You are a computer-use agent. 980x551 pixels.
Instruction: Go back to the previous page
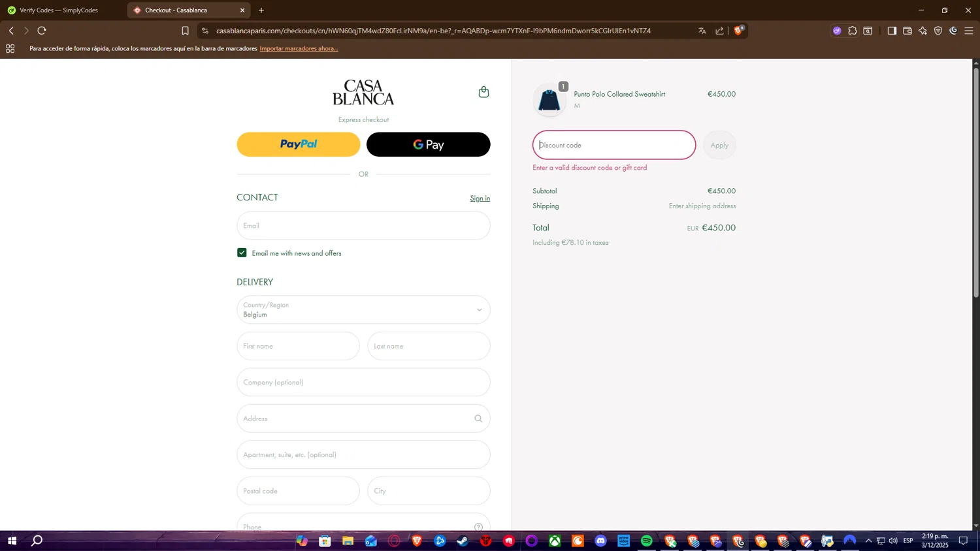11,31
